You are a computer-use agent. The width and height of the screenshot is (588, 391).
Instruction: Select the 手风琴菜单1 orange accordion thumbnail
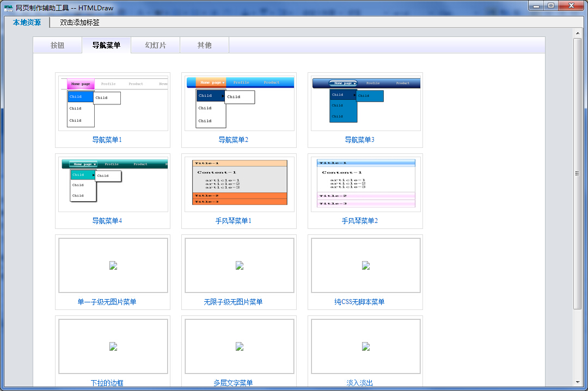coord(240,184)
